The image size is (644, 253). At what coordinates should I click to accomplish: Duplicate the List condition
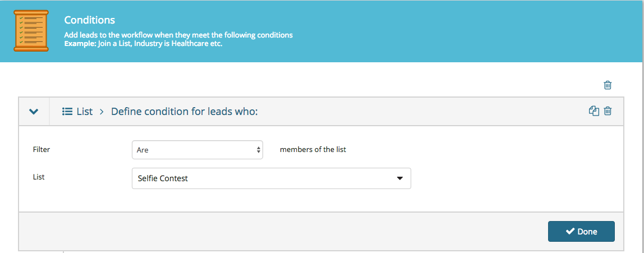click(594, 111)
